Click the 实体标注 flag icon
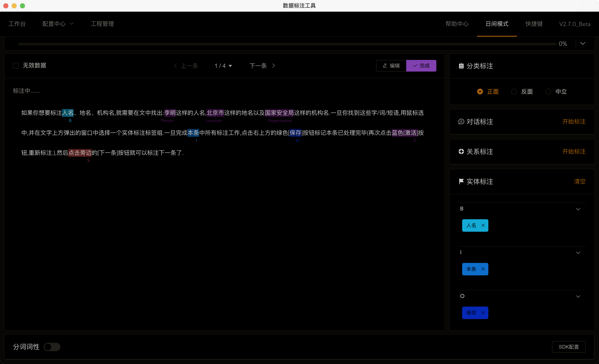This screenshot has height=364, width=599. [461, 181]
